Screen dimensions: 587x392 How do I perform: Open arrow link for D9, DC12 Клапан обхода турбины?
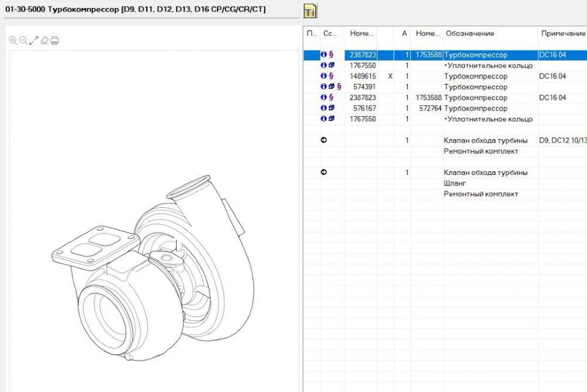pos(323,141)
